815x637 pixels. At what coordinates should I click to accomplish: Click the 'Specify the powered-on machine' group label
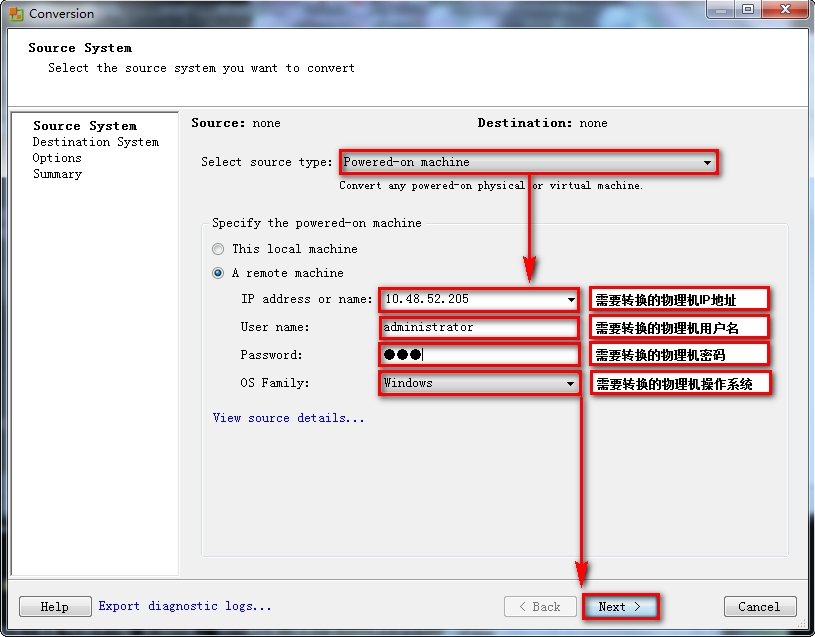tap(317, 223)
